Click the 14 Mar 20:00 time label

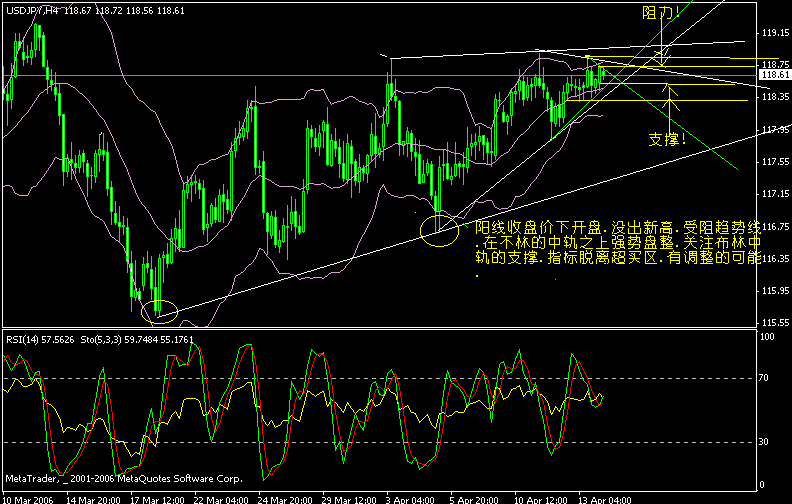click(93, 499)
